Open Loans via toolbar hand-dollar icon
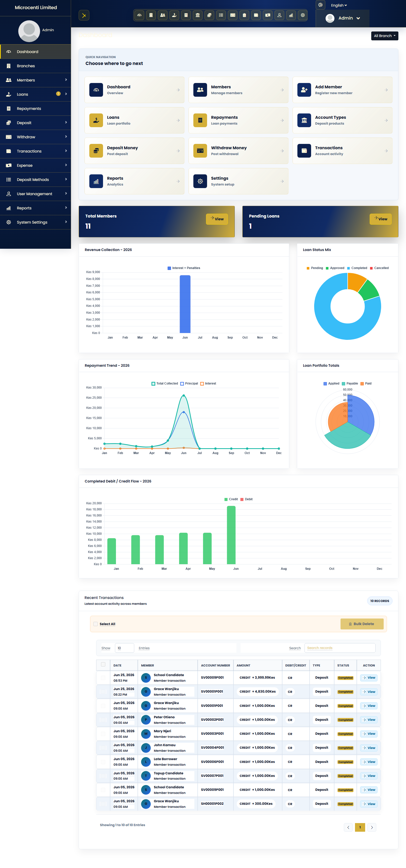The height and width of the screenshot is (868, 406). point(174,15)
